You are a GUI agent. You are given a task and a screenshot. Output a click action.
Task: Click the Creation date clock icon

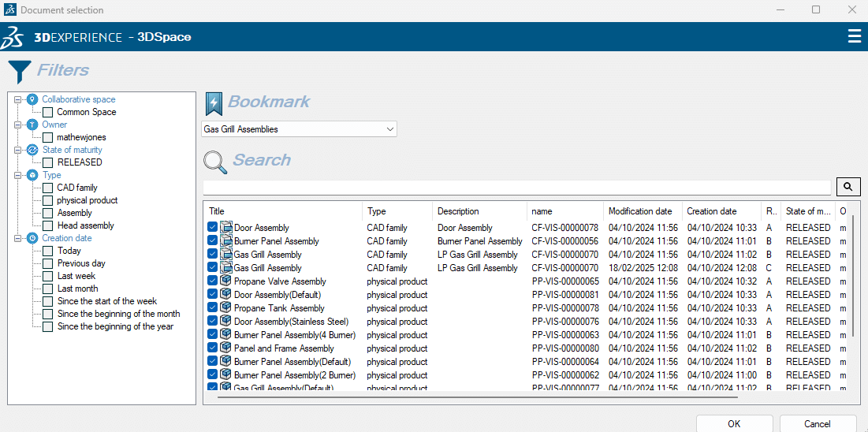(32, 238)
